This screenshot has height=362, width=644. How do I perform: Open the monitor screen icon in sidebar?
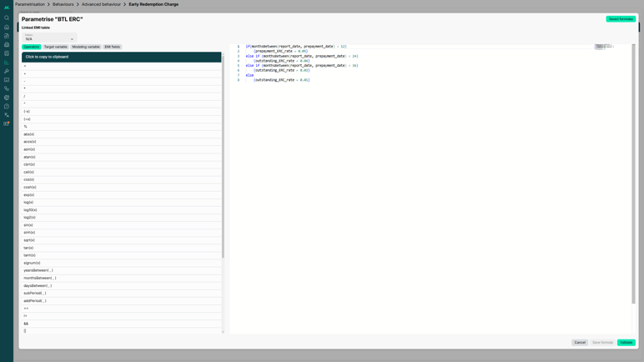[7, 80]
